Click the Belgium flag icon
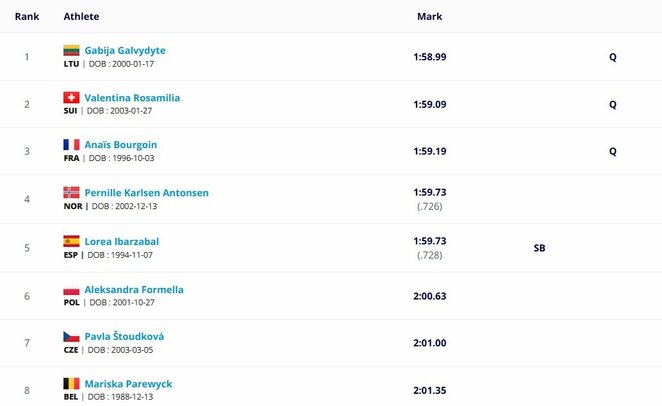 pyautogui.click(x=71, y=384)
